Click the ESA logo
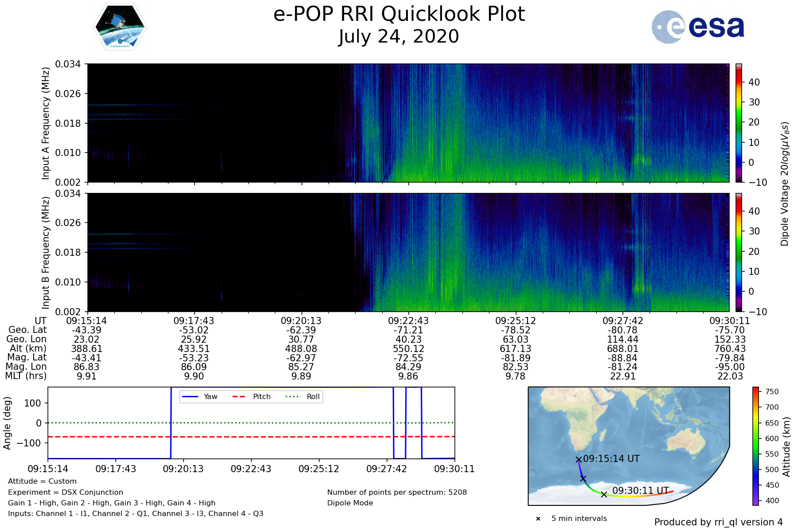 [698, 27]
